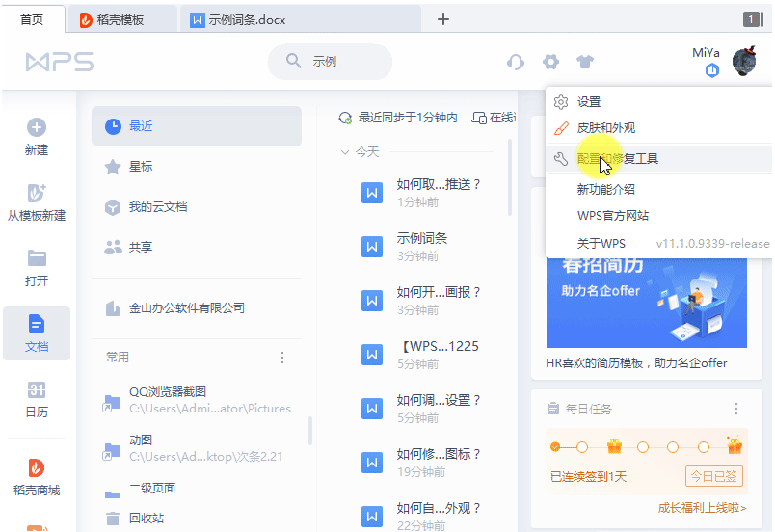Choose 皮肤和外观 from the menu
The width and height of the screenshot is (775, 532).
click(658, 128)
